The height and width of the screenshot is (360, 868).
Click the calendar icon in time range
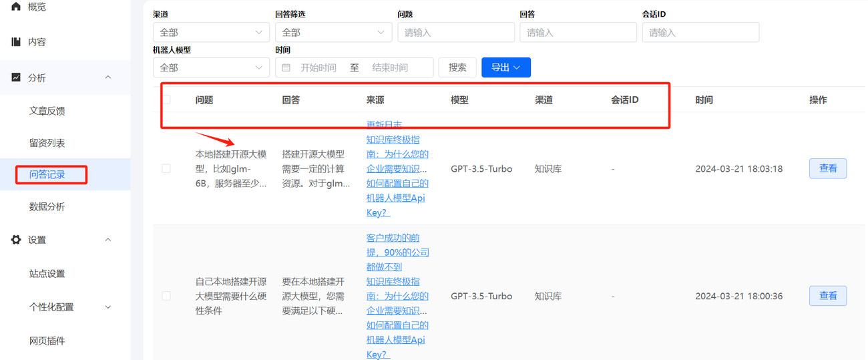[286, 67]
